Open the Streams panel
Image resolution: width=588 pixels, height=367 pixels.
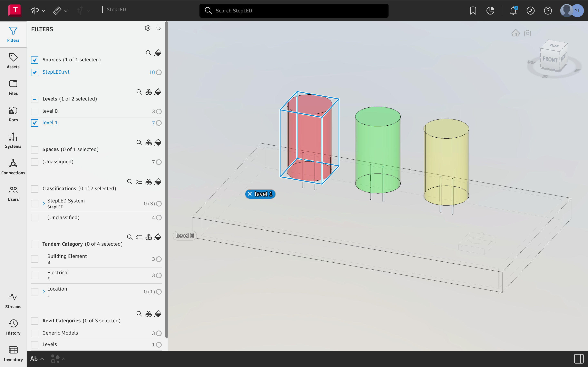[13, 301]
